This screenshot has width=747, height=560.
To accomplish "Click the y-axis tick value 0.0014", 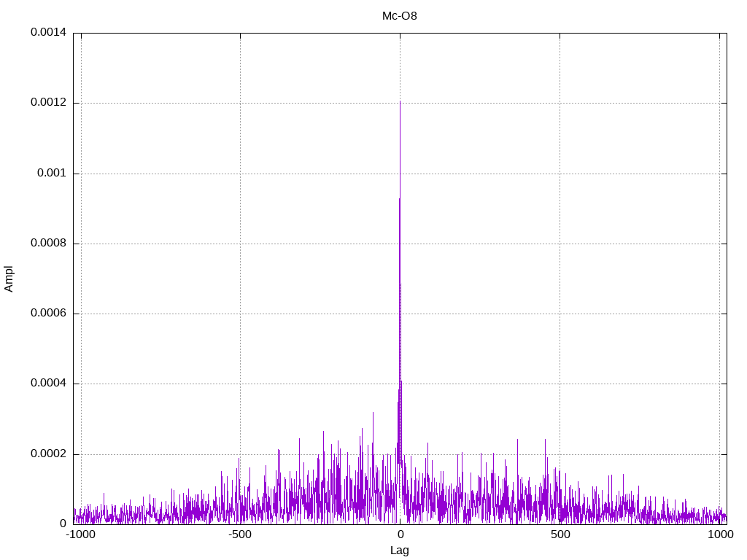I will (49, 32).
